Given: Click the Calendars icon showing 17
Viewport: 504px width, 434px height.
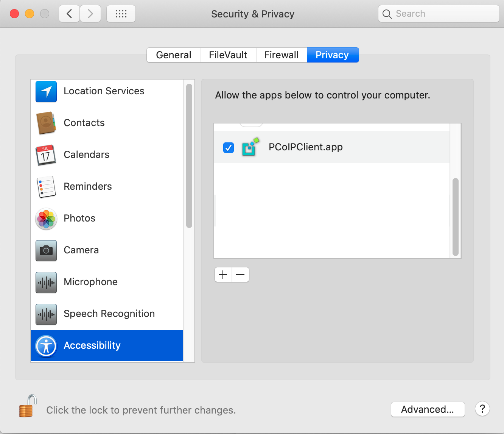Looking at the screenshot, I should 46,155.
